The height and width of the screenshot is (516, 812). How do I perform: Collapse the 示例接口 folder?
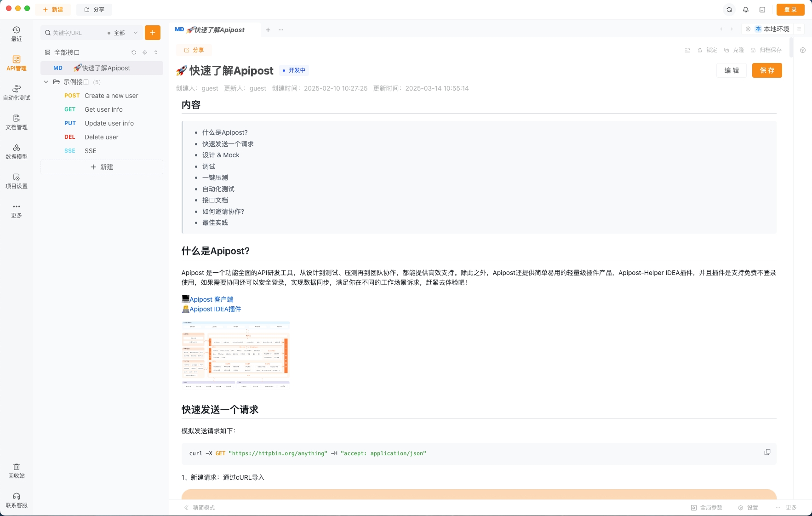point(46,82)
